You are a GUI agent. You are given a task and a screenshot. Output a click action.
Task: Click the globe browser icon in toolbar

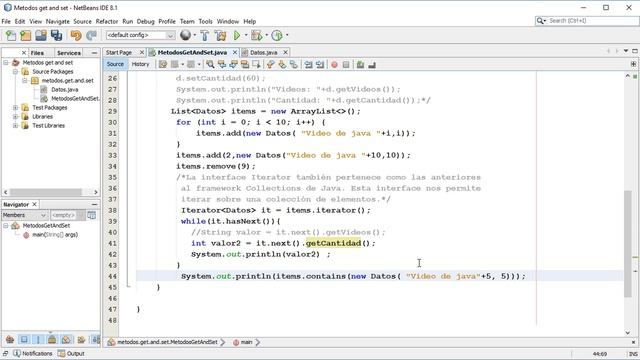point(185,36)
